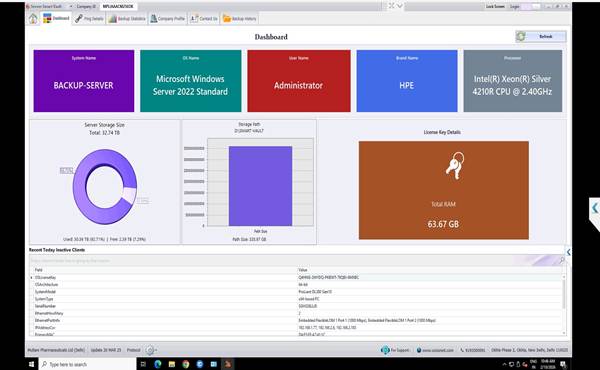Show hidden system tray icons
Screen dimensions: 600x370
(x=504, y=364)
